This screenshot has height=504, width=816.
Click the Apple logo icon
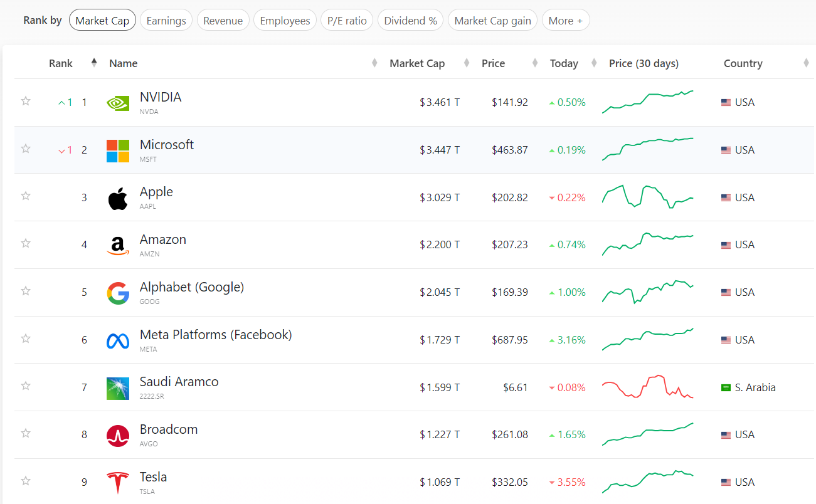[x=118, y=198]
